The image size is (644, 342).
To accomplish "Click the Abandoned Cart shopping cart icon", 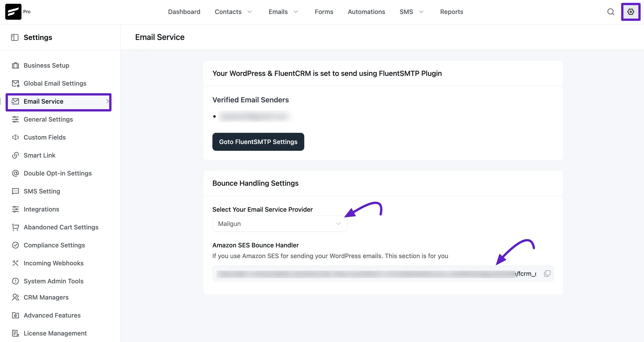I will pyautogui.click(x=15, y=227).
